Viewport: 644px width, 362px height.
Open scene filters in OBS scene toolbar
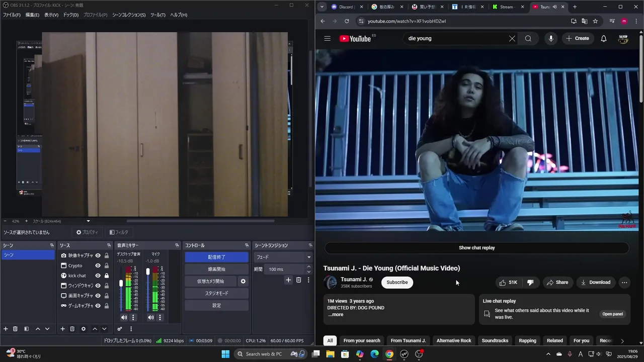[26, 329]
